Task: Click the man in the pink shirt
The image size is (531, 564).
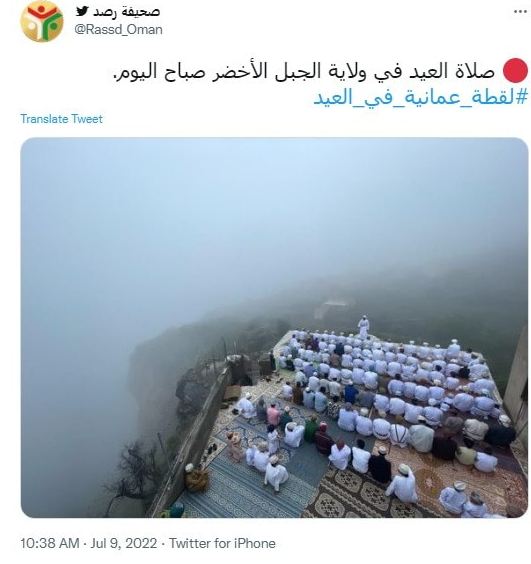Action: tap(273, 414)
